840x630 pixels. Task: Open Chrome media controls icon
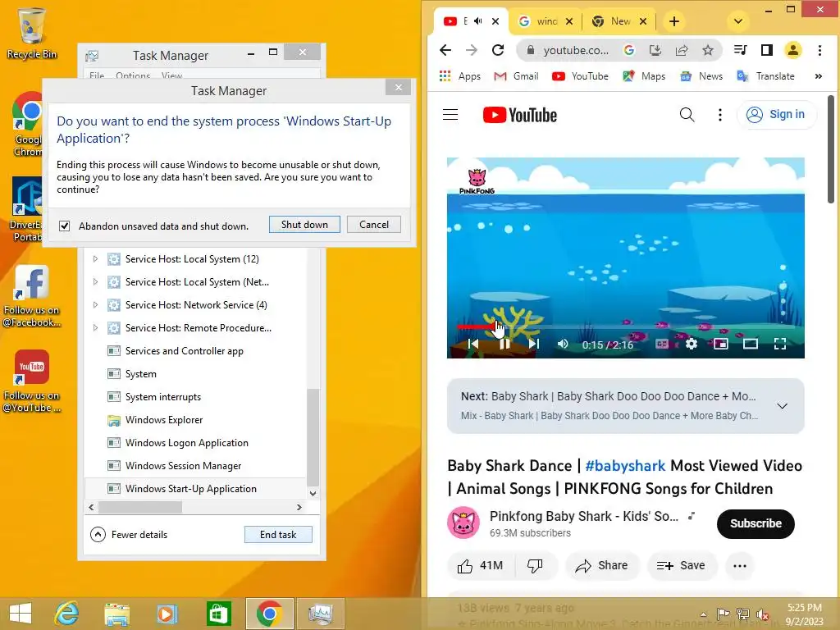pyautogui.click(x=741, y=50)
